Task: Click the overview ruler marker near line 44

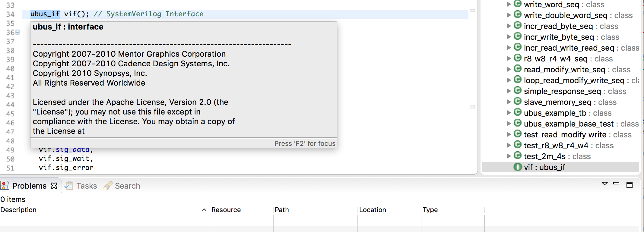Action: pyautogui.click(x=472, y=107)
